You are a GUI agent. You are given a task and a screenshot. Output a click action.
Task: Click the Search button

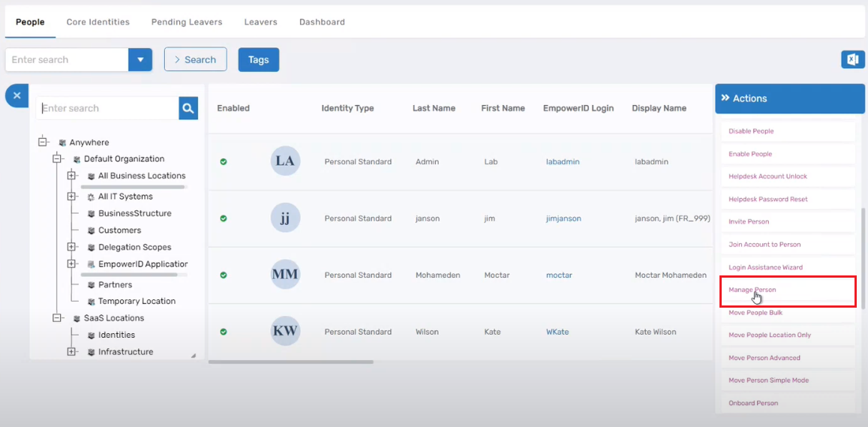pyautogui.click(x=195, y=59)
